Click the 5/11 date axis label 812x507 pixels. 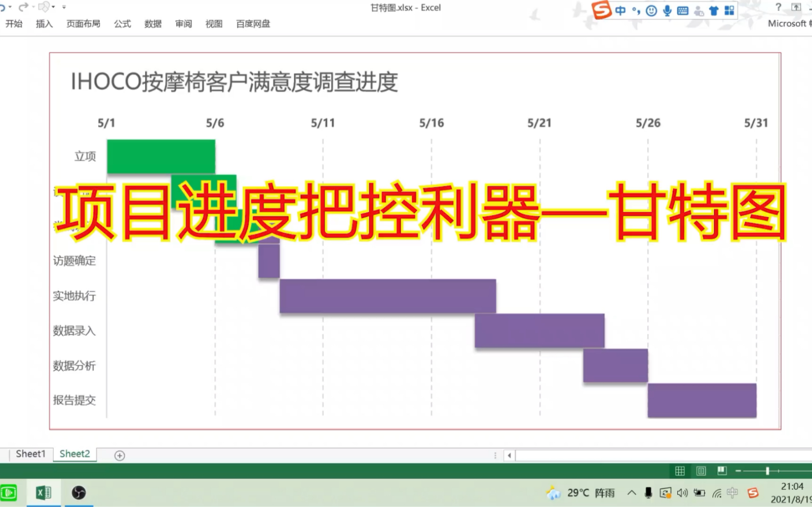click(323, 123)
